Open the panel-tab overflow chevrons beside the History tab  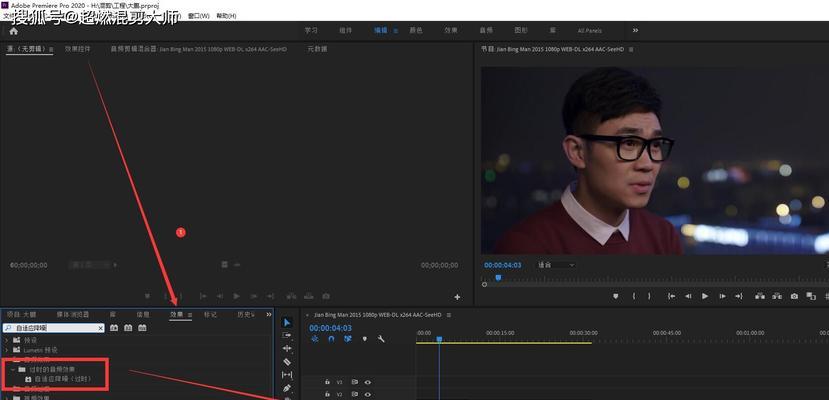[269, 314]
